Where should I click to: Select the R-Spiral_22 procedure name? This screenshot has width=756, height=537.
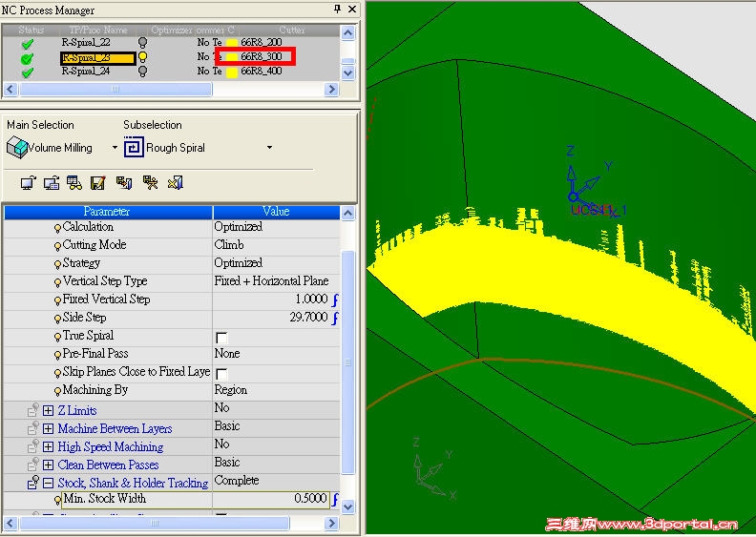pos(86,42)
